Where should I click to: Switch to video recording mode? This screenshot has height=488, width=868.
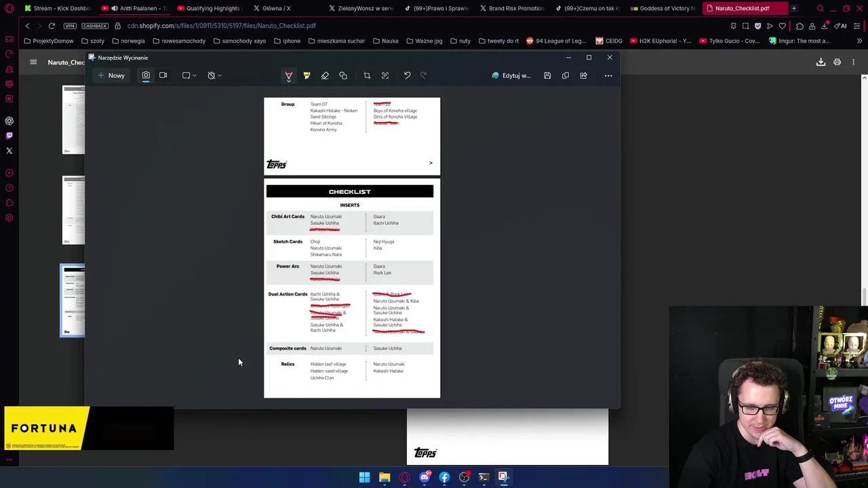[163, 75]
